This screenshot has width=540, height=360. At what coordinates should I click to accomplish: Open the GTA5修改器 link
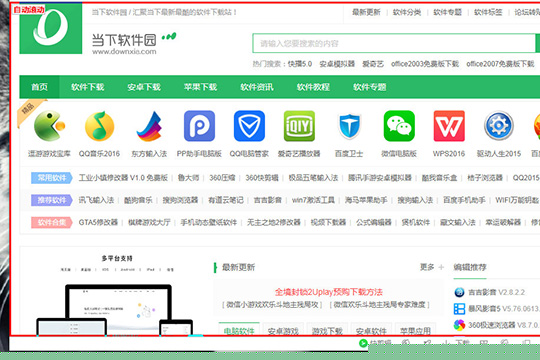coord(98,223)
